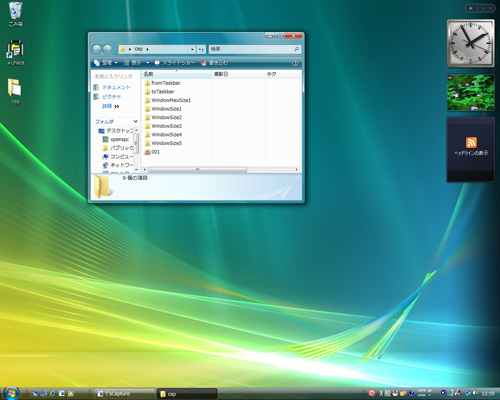The height and width of the screenshot is (400, 500).
Task: Click the Windows Start orb
Action: click(x=11, y=393)
